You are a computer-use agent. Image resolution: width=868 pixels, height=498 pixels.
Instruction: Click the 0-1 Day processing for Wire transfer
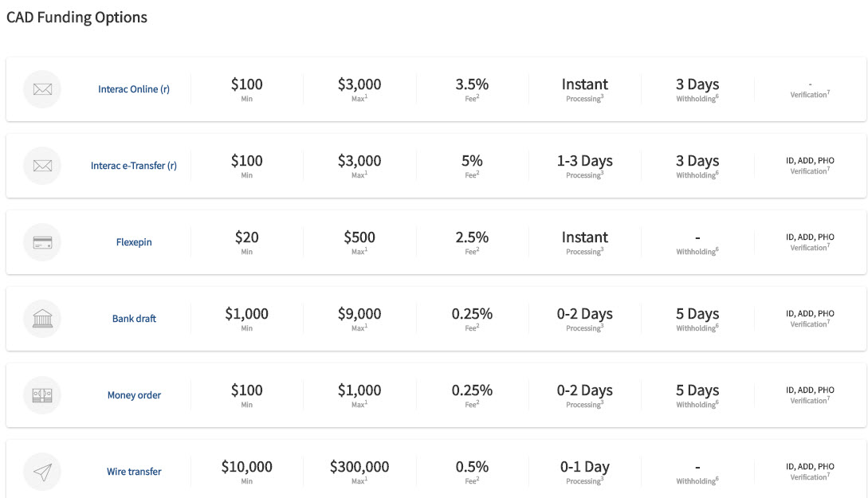(x=584, y=467)
